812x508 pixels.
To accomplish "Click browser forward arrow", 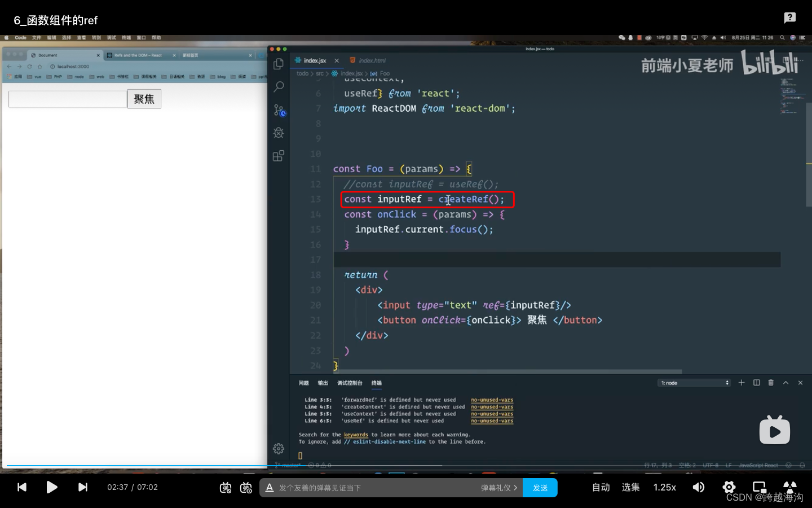I will pyautogui.click(x=19, y=66).
